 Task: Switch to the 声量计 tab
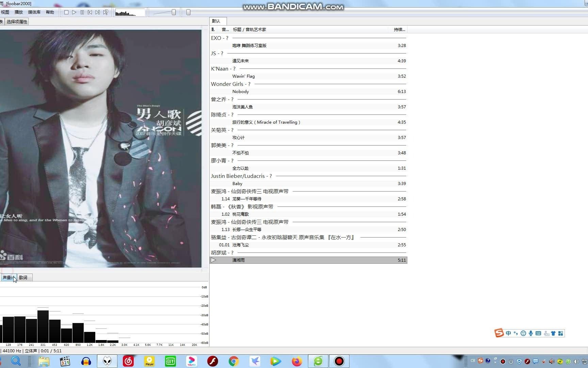click(x=8, y=277)
